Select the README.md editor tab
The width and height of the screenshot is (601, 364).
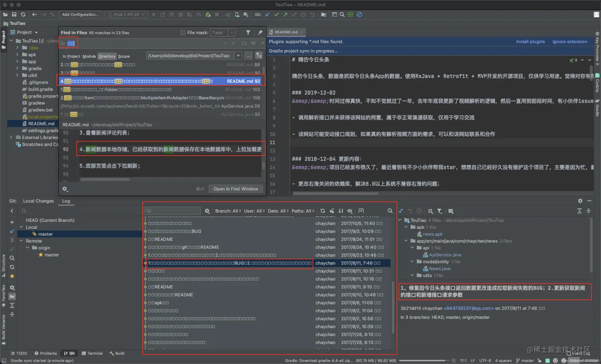(286, 32)
